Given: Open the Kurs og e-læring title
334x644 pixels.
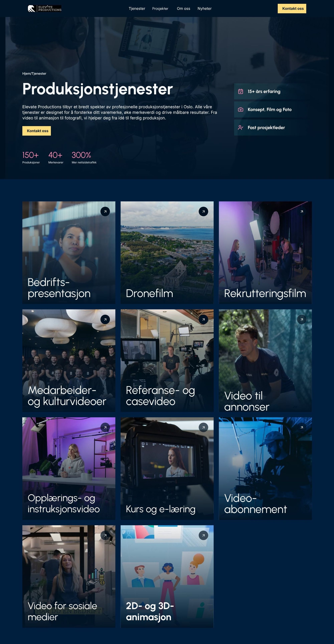Looking at the screenshot, I should [x=160, y=509].
